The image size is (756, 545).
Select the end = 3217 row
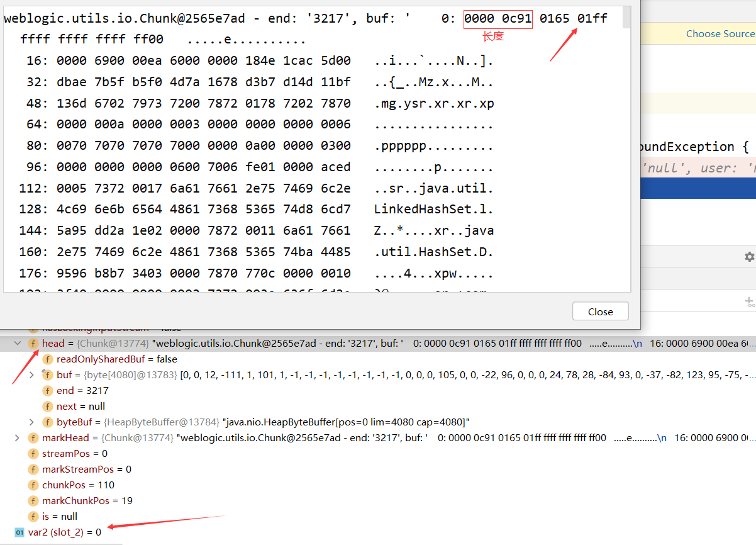[x=378, y=391]
